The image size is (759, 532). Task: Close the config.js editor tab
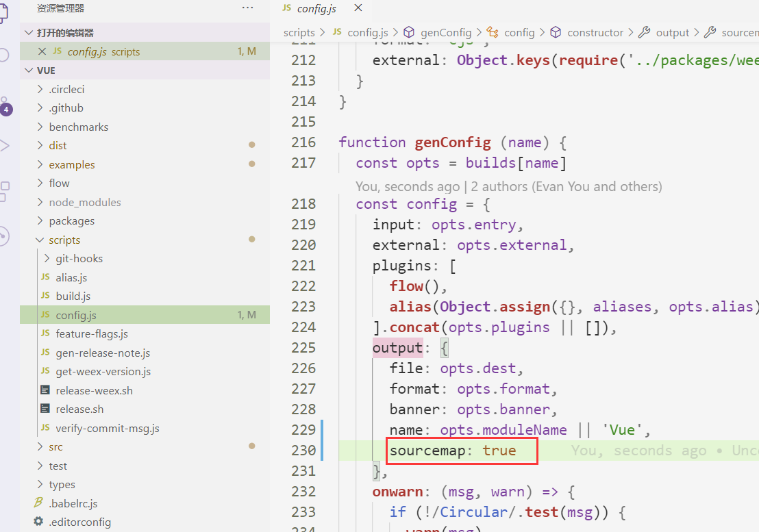[358, 8]
